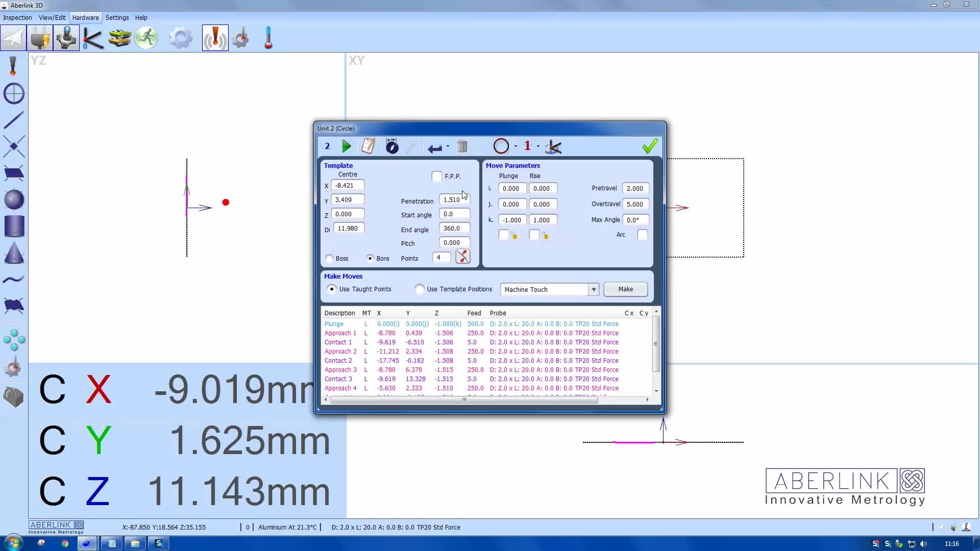Viewport: 980px width, 551px height.
Task: Choose Use Taught Points option
Action: 332,289
